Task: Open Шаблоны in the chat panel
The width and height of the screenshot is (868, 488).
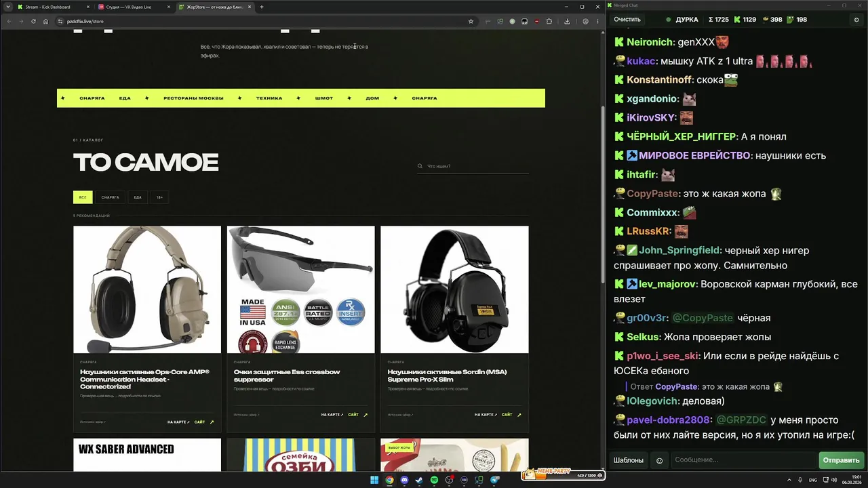Action: 629,460
